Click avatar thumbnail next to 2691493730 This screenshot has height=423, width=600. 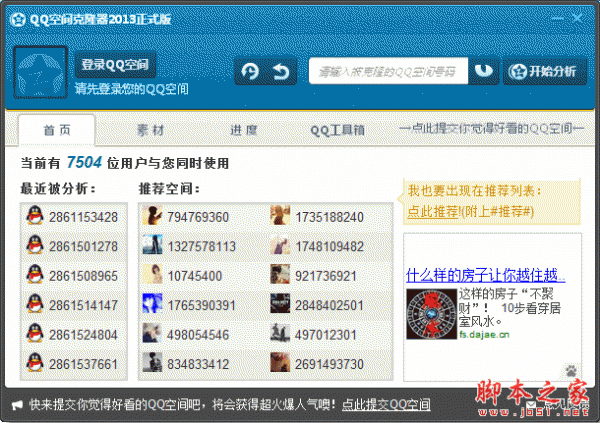pyautogui.click(x=280, y=363)
